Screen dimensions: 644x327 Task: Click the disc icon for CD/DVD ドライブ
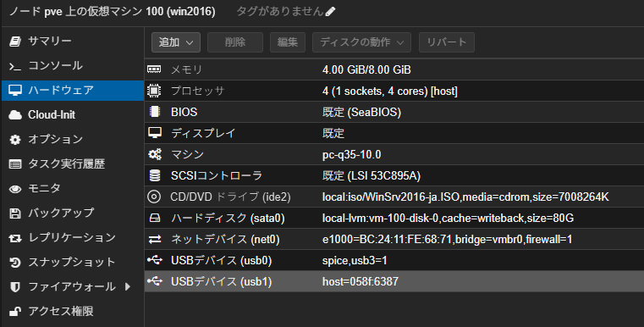click(154, 197)
